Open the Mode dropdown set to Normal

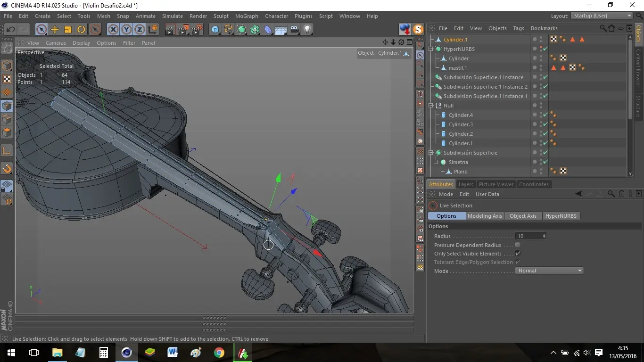tap(549, 271)
